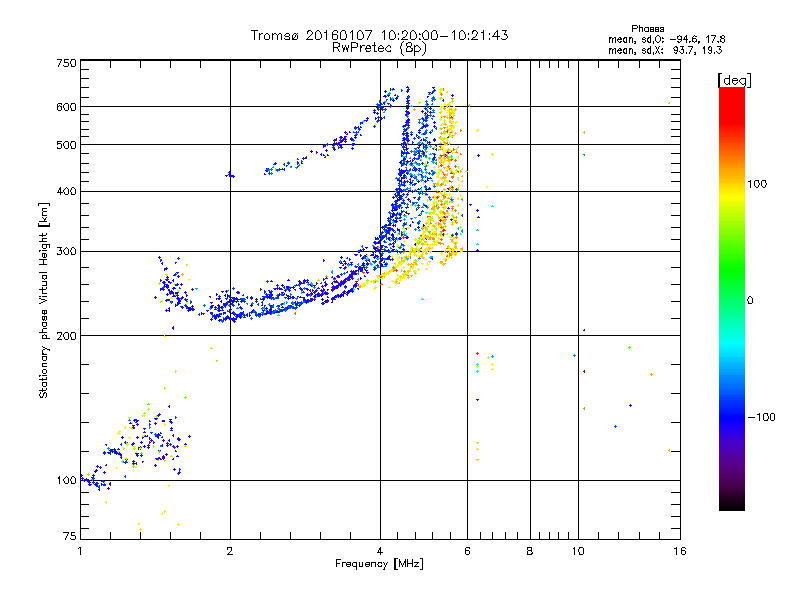
Task: Click the colorbar tick label '0'
Action: pyautogui.click(x=749, y=301)
